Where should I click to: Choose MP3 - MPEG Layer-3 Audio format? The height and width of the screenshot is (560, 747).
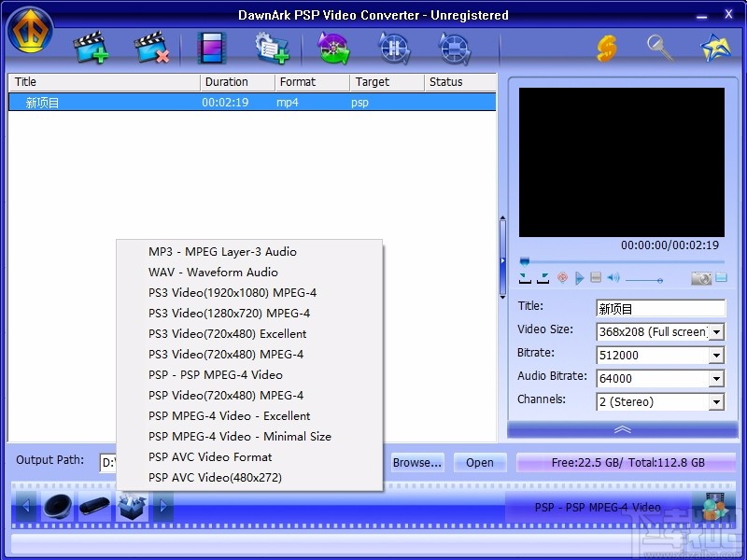(221, 251)
